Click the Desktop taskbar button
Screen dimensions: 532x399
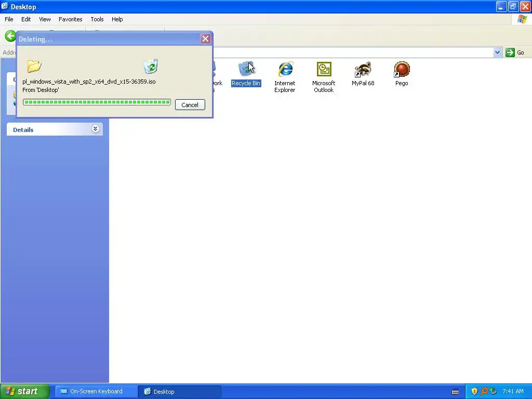[x=179, y=392]
